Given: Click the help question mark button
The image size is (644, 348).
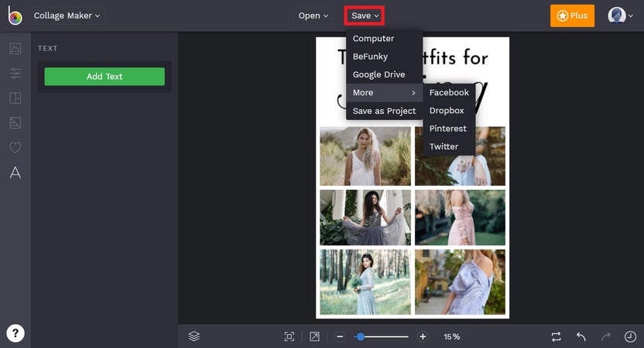Looking at the screenshot, I should click(15, 333).
